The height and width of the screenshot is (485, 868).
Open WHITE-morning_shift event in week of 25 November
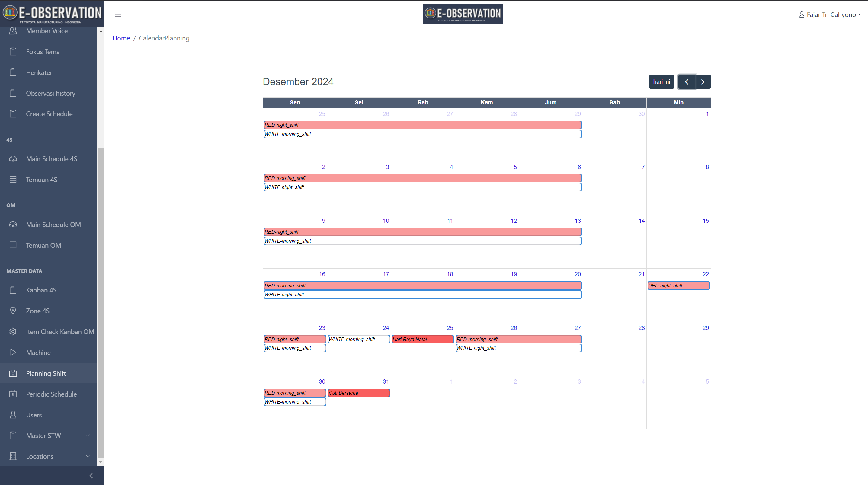point(423,134)
